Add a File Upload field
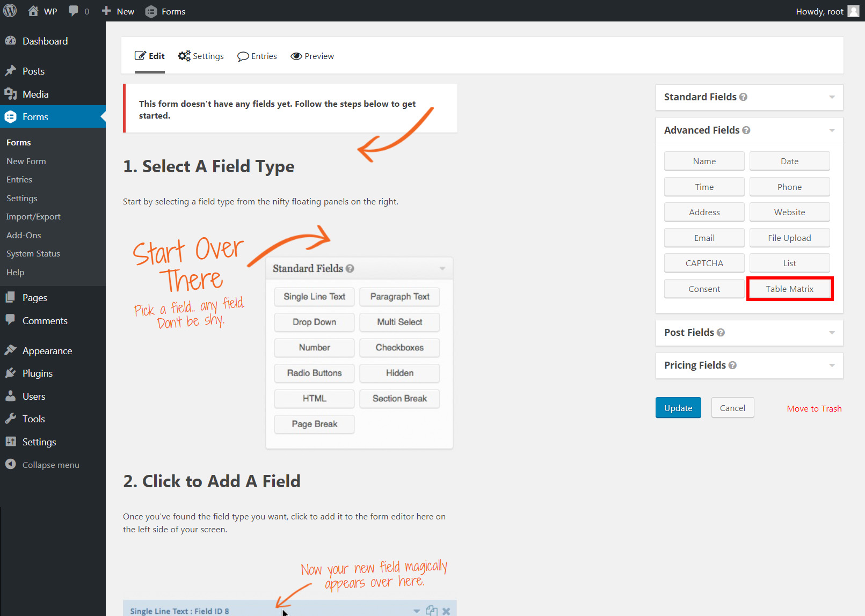 790,238
